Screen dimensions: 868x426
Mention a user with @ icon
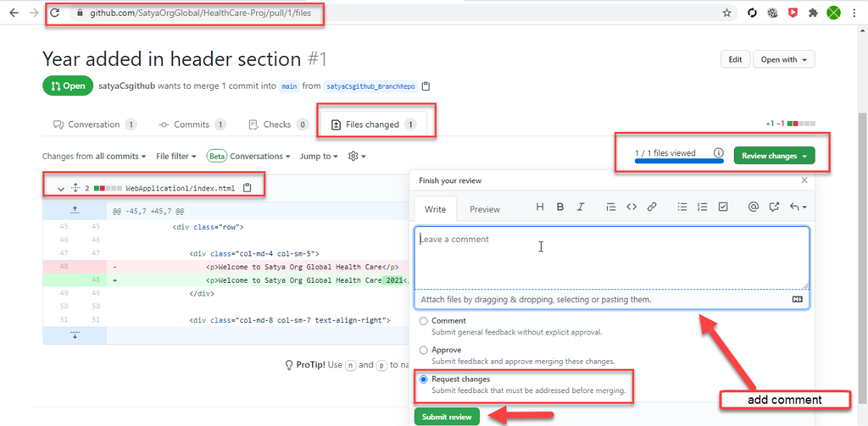tap(753, 207)
